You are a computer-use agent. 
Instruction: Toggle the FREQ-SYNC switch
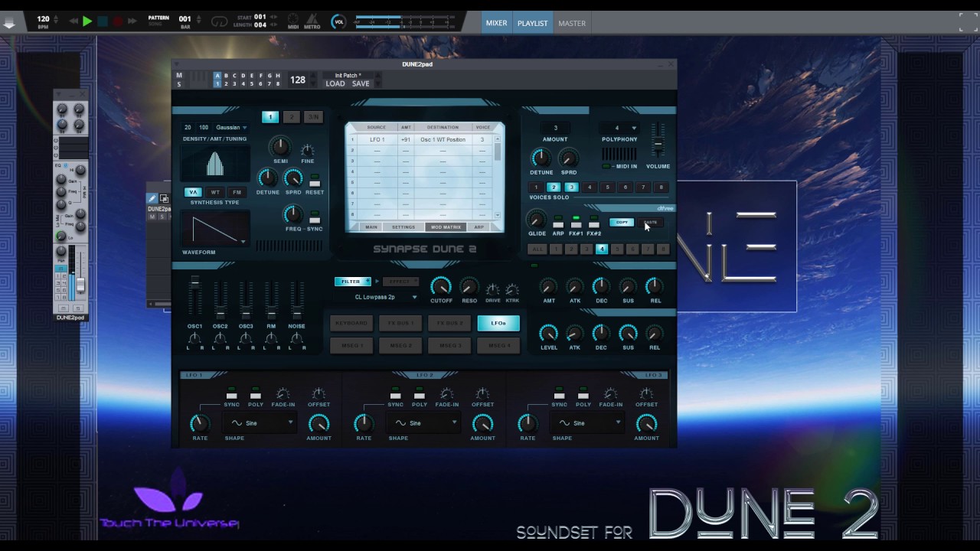pyautogui.click(x=315, y=217)
